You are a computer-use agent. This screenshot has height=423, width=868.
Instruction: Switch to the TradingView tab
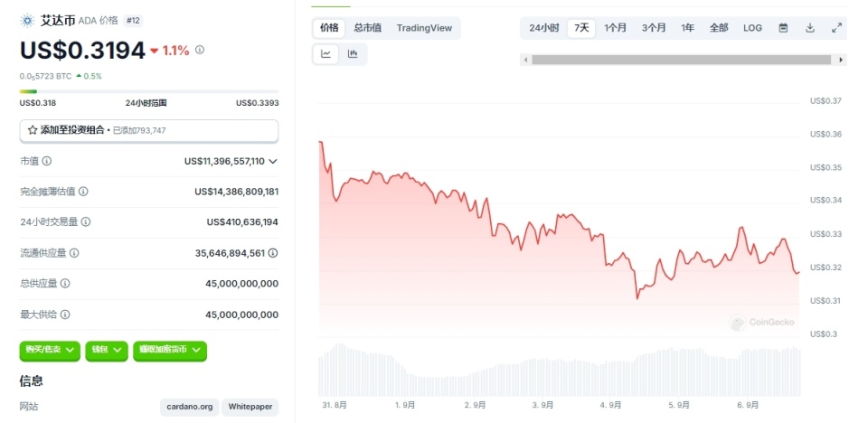(x=424, y=28)
